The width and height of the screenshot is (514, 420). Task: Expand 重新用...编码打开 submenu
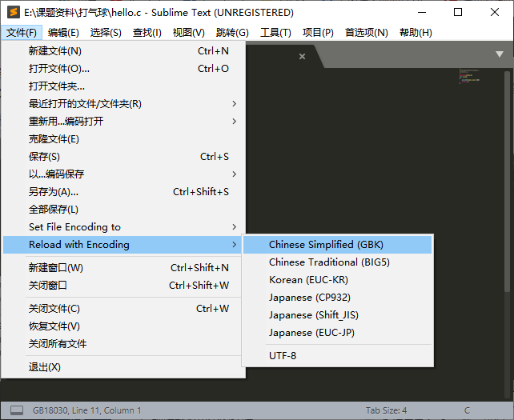point(123,122)
